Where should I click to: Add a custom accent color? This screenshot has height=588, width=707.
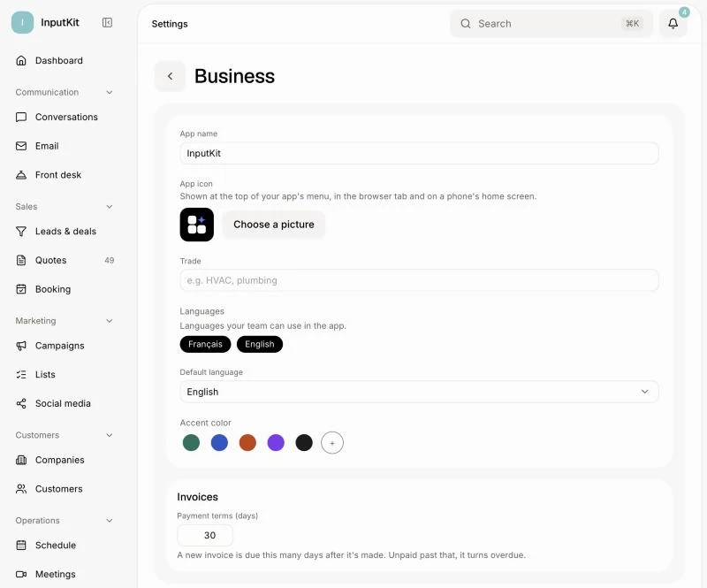[x=332, y=443]
